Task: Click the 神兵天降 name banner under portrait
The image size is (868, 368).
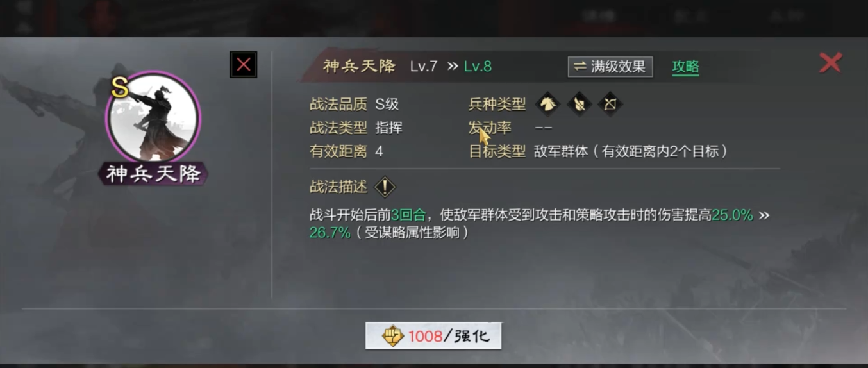Action: (x=153, y=174)
